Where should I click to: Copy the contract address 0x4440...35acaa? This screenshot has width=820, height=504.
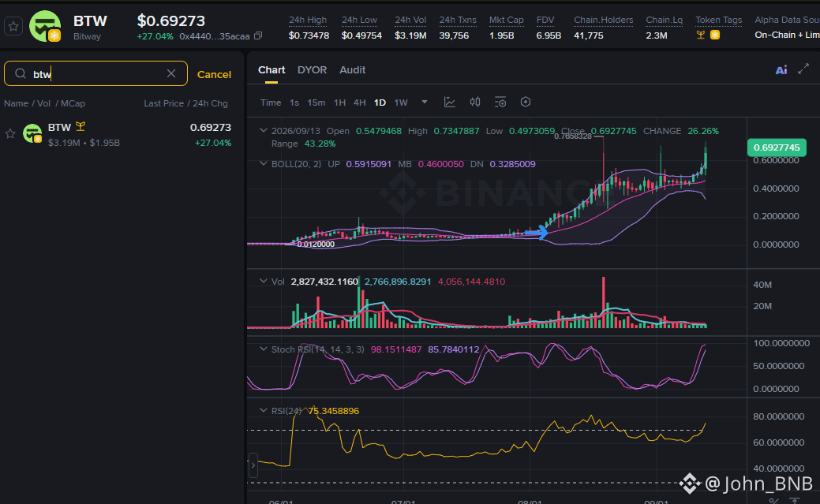(258, 36)
